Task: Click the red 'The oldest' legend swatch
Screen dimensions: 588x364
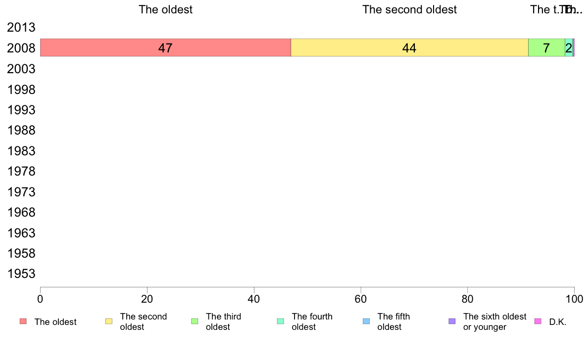Action: click(23, 321)
